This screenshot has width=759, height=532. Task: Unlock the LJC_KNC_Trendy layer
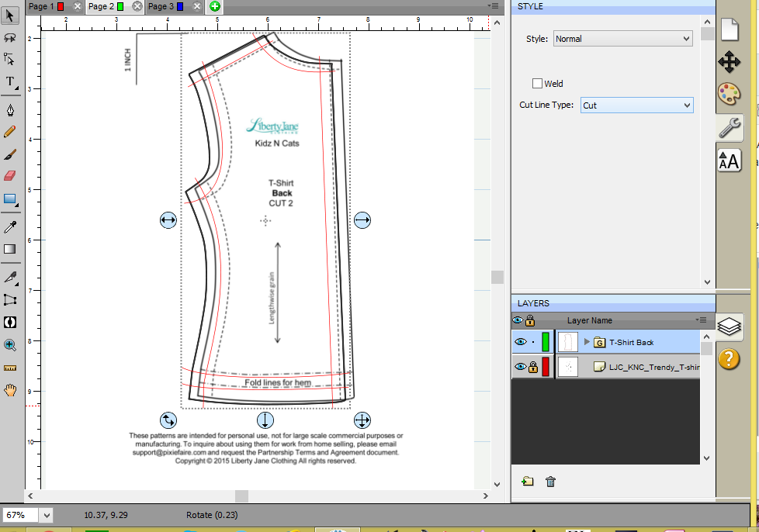532,368
